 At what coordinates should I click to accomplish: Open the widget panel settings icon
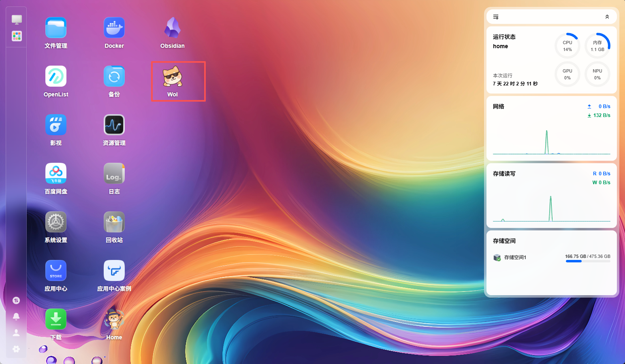tap(496, 17)
